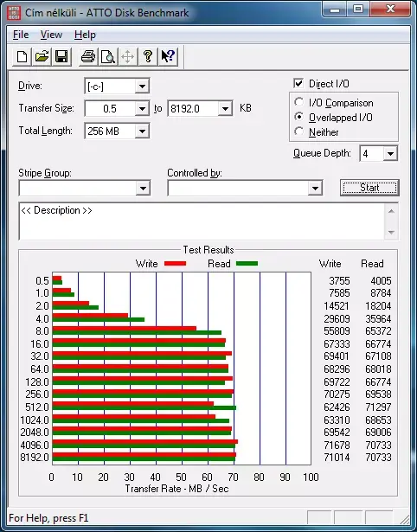The image size is (417, 532).
Task: Click the ATTO application icon in title bar
Action: coord(14,13)
